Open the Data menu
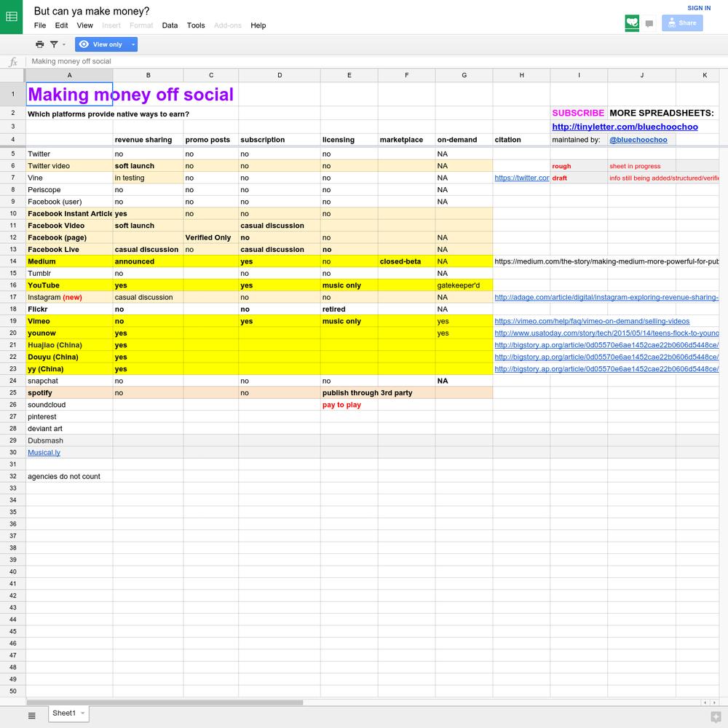 pos(170,25)
